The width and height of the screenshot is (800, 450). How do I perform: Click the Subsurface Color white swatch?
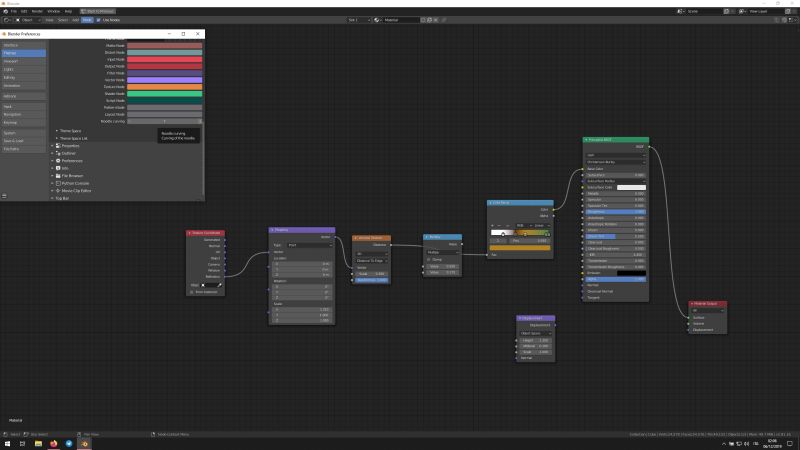point(631,187)
